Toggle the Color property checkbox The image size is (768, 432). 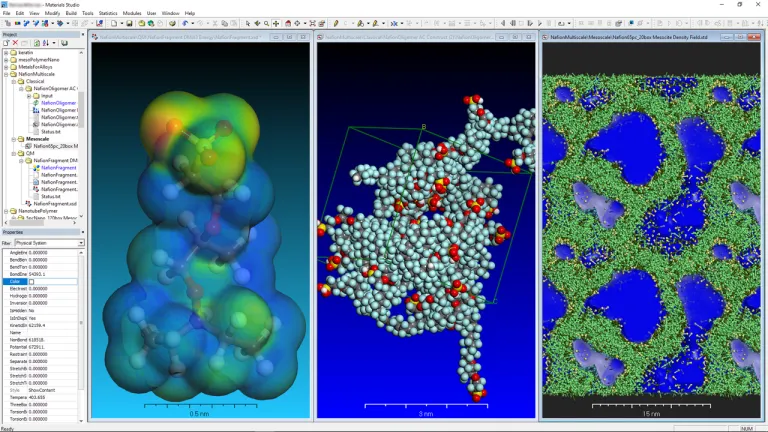[31, 282]
